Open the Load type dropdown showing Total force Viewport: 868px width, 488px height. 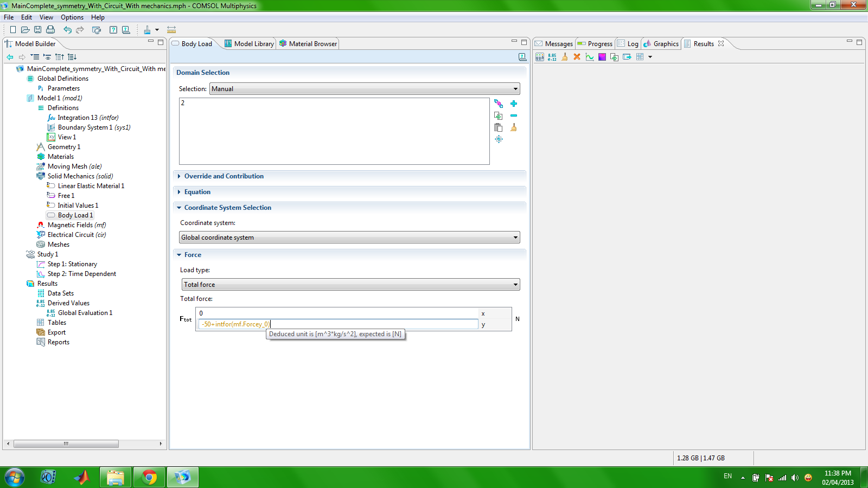(350, 285)
